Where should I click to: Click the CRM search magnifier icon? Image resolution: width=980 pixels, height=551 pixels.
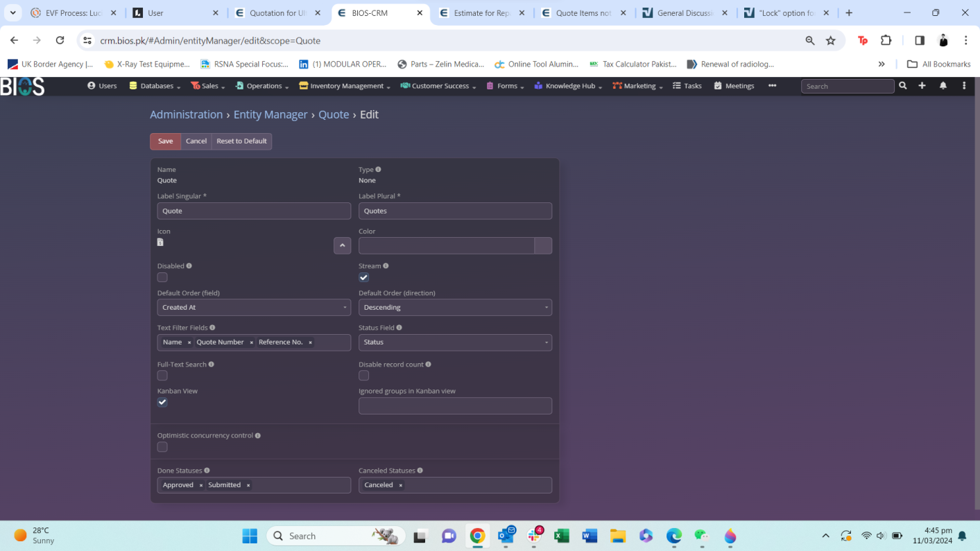(x=902, y=86)
